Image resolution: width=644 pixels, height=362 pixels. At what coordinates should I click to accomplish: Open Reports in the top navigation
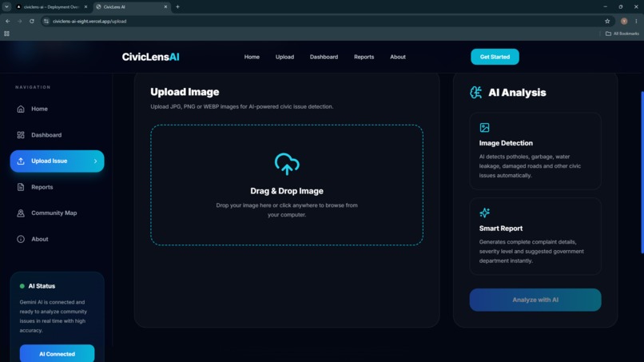point(364,57)
